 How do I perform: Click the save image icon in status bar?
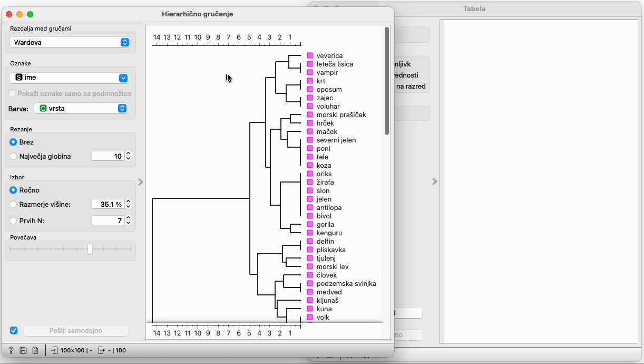pos(23,350)
